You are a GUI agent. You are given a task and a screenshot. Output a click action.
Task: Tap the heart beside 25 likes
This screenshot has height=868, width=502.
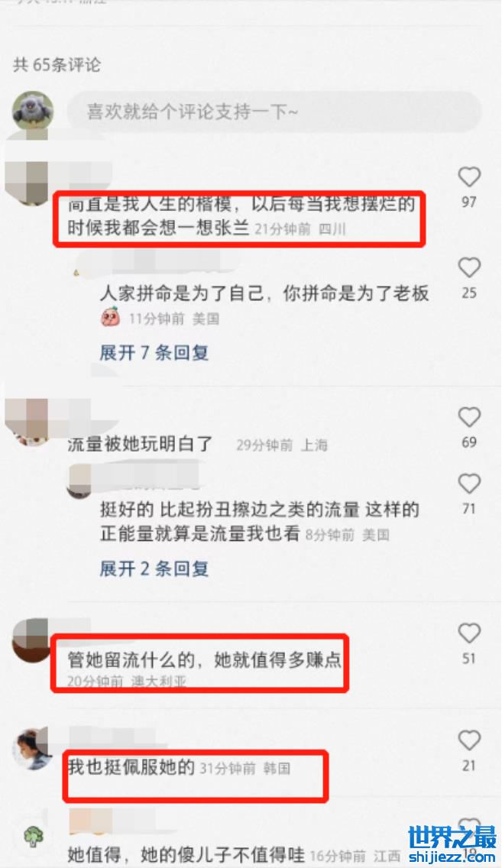pyautogui.click(x=469, y=268)
